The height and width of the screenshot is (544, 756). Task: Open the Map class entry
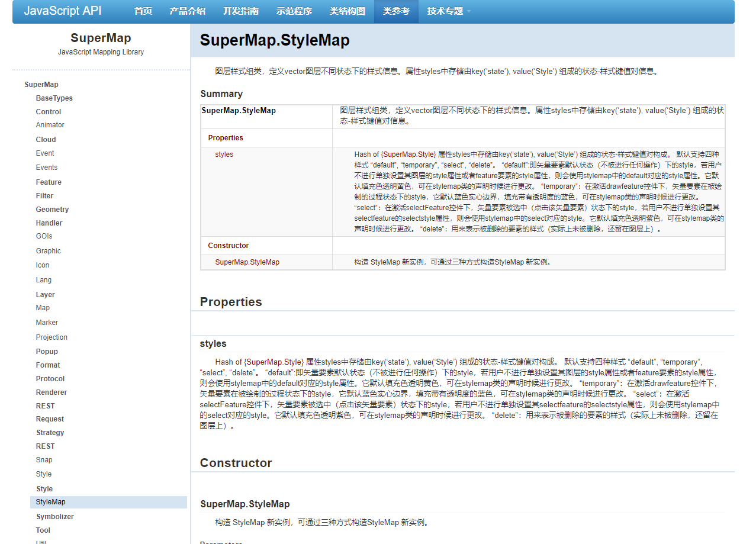[43, 308]
